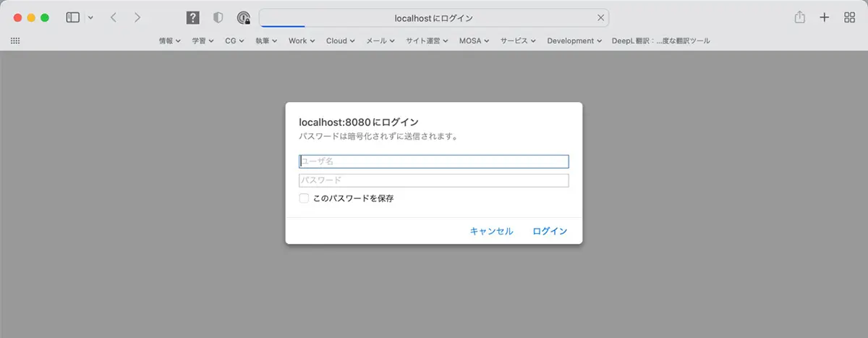This screenshot has width=868, height=338.
Task: Toggle the Safari sidebar icon
Action: [72, 17]
